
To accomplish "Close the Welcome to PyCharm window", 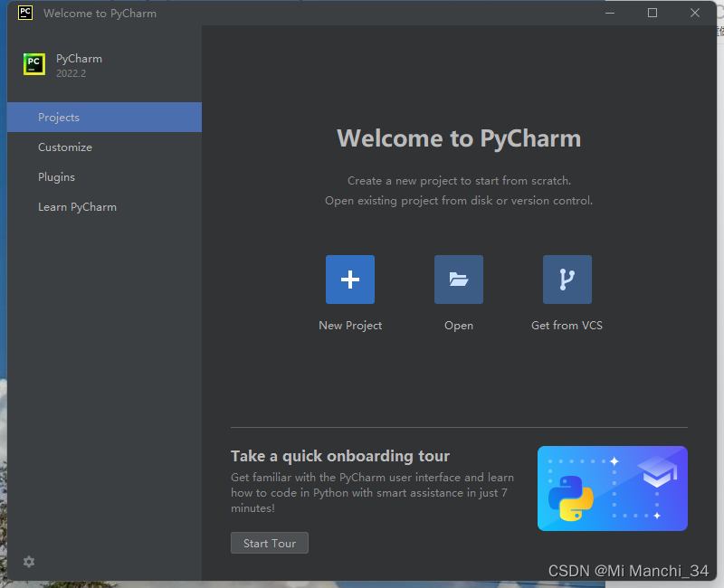I will click(x=695, y=13).
